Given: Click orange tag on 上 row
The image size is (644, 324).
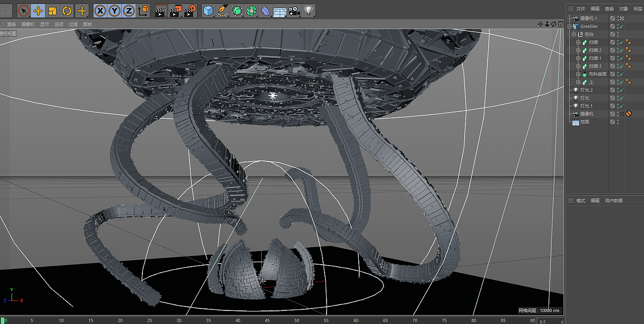Looking at the screenshot, I should [x=628, y=82].
